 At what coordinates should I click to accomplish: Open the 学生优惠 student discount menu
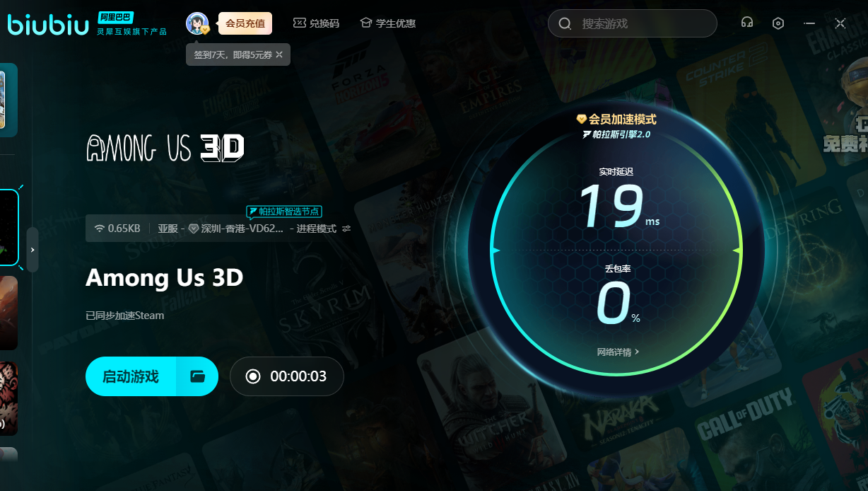[x=387, y=23]
